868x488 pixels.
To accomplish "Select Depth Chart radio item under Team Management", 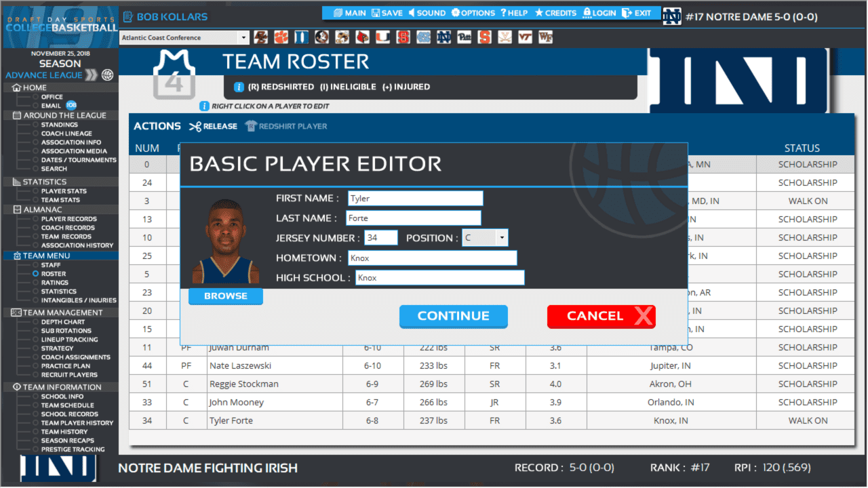I will (36, 322).
